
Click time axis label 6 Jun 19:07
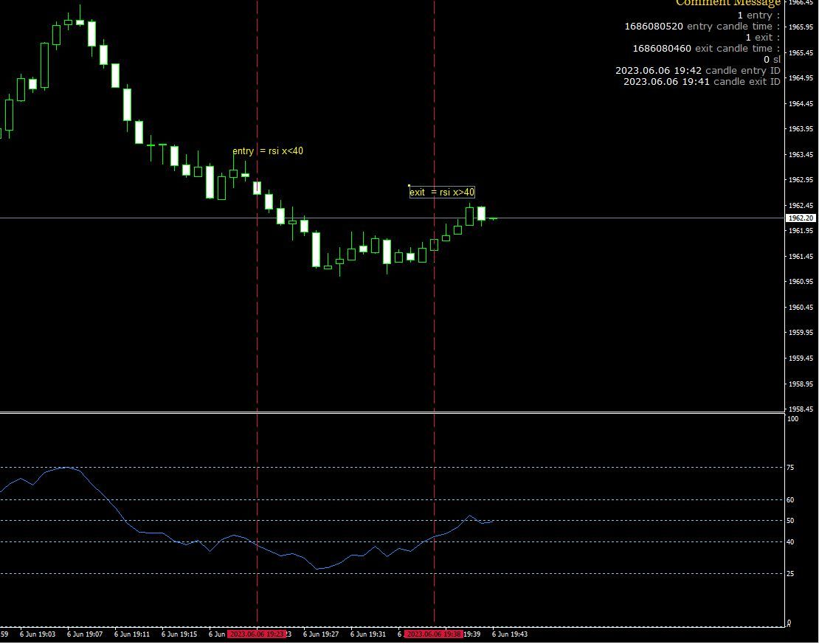(85, 634)
